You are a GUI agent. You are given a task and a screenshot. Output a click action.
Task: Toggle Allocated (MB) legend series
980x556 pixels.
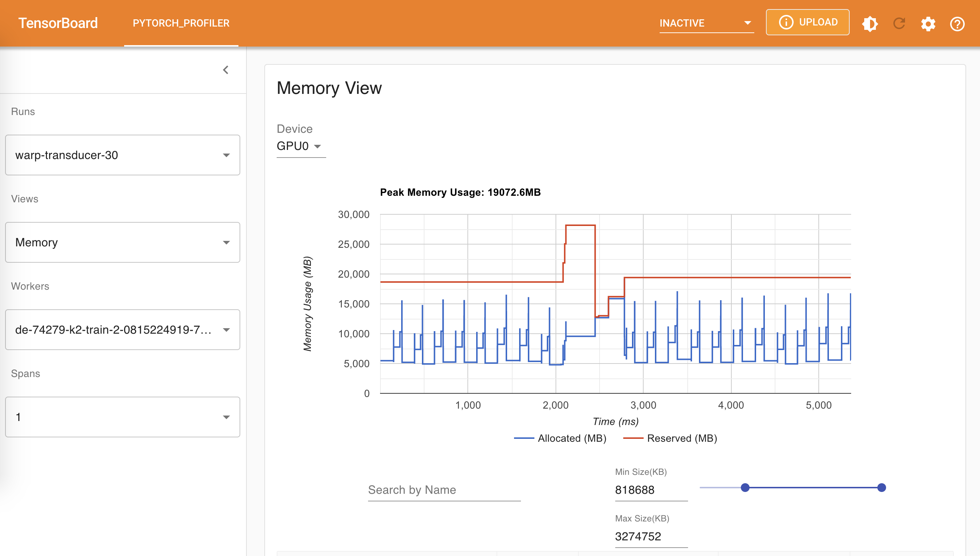point(560,438)
